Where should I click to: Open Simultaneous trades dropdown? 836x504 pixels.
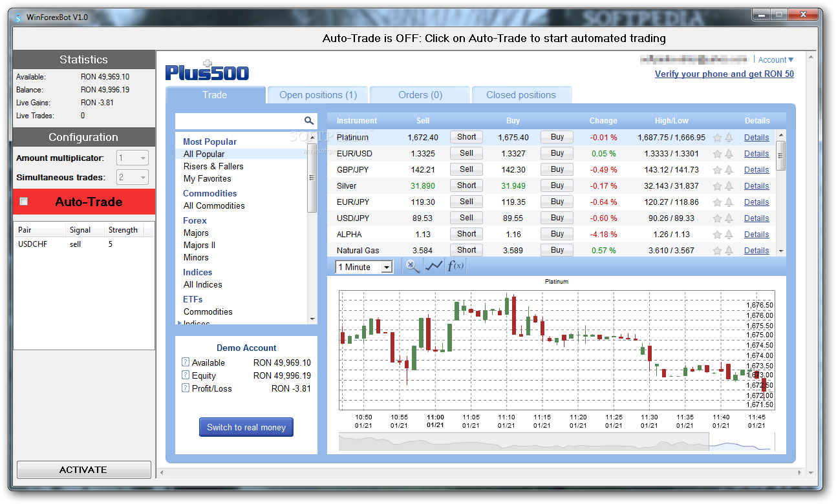(133, 177)
